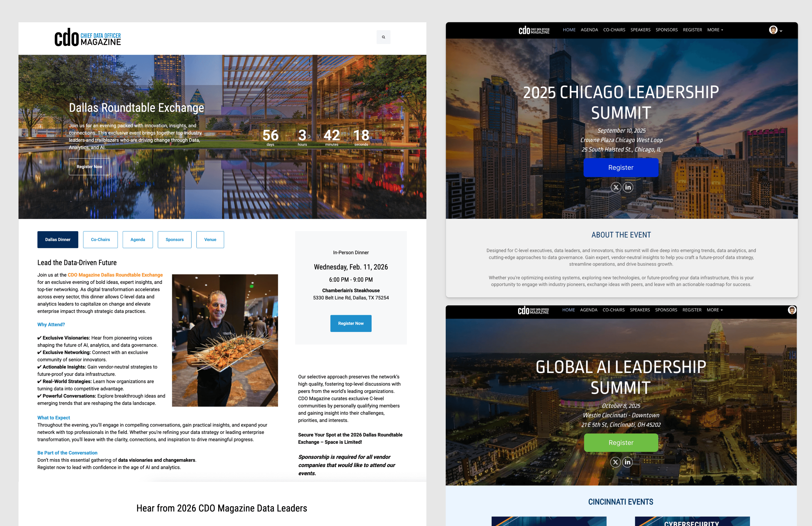Click X social icon on Global AI summit

coord(615,462)
